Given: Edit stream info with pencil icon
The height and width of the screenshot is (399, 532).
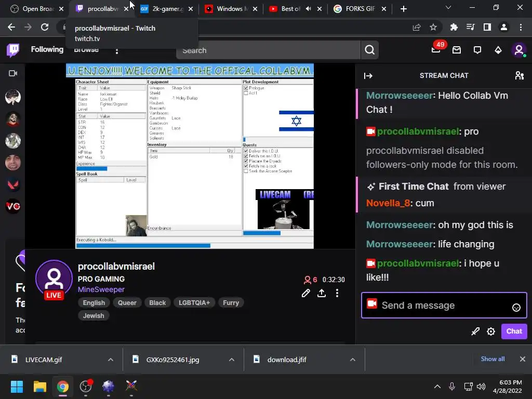Looking at the screenshot, I should point(305,293).
